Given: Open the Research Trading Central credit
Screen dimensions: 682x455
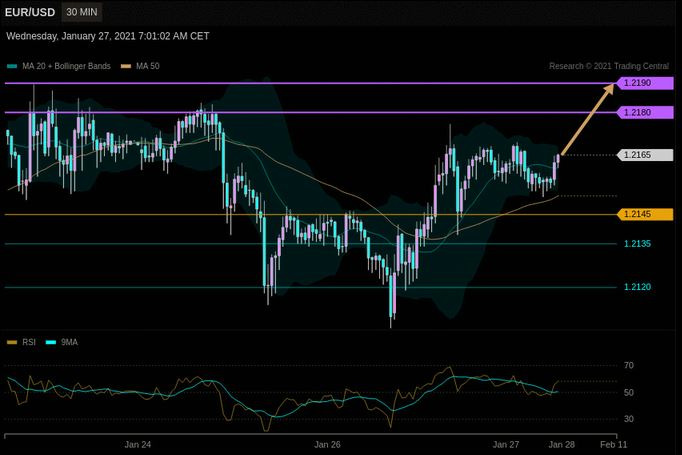Looking at the screenshot, I should (609, 66).
